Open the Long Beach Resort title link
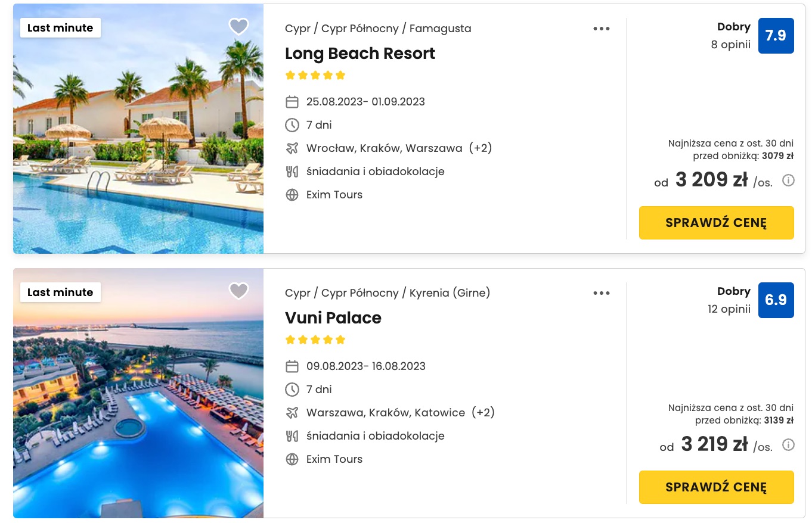 pyautogui.click(x=360, y=54)
